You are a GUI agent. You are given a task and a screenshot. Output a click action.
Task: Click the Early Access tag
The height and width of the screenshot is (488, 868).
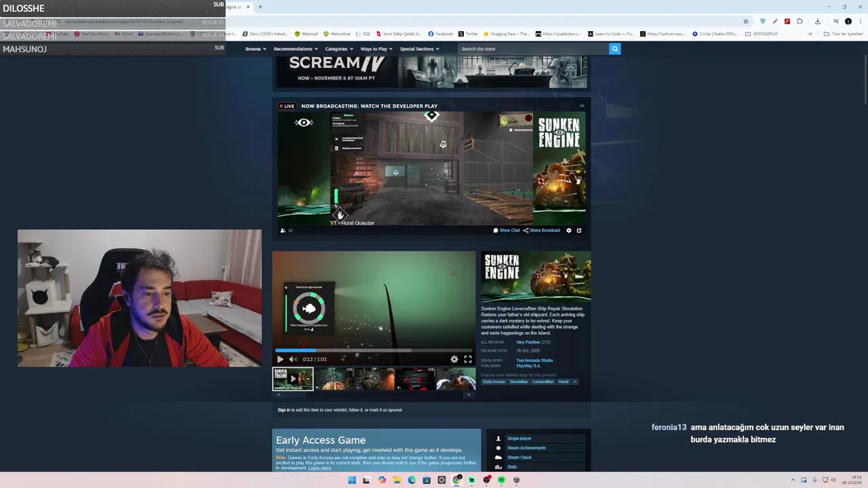(x=494, y=382)
